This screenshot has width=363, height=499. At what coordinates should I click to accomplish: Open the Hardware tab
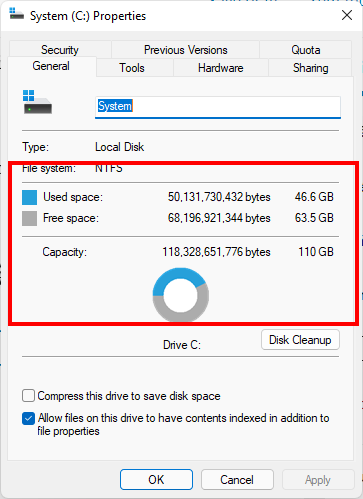point(221,68)
